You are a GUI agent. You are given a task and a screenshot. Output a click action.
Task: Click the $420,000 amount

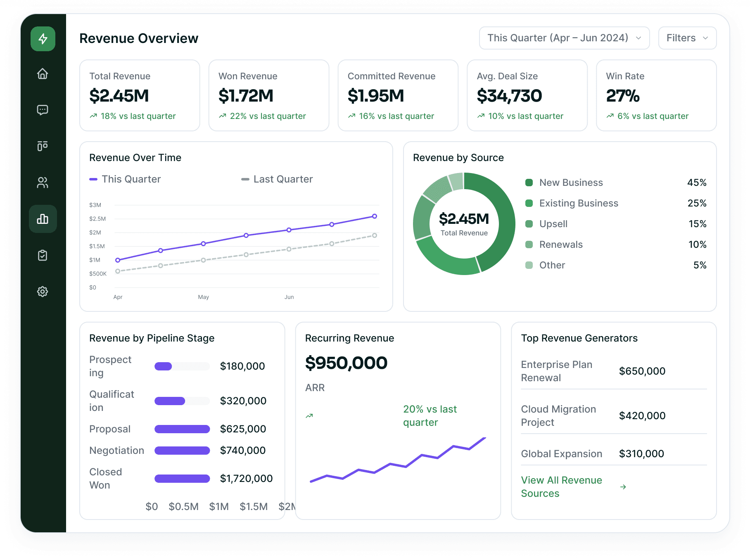tap(642, 416)
